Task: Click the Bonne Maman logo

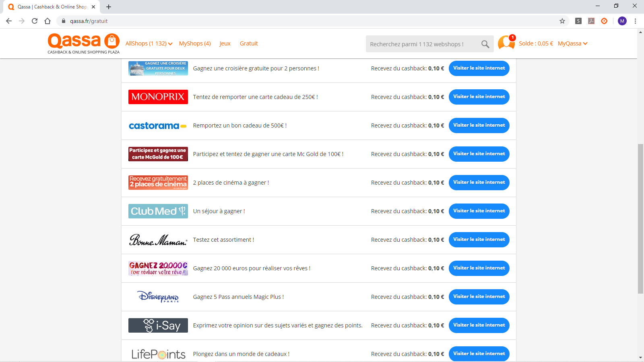Action: point(158,240)
